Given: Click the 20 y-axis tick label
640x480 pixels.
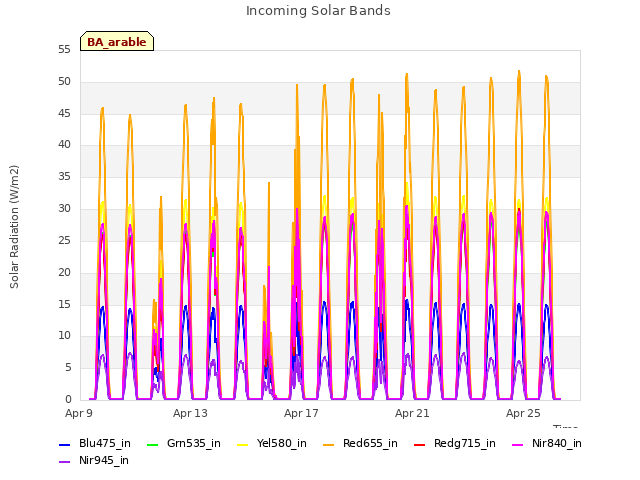Looking at the screenshot, I should point(64,272).
